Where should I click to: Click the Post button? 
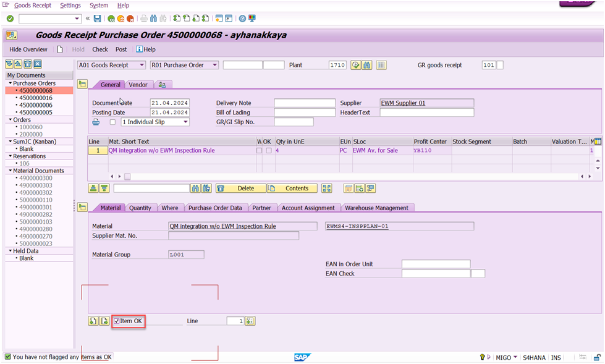pyautogui.click(x=121, y=49)
